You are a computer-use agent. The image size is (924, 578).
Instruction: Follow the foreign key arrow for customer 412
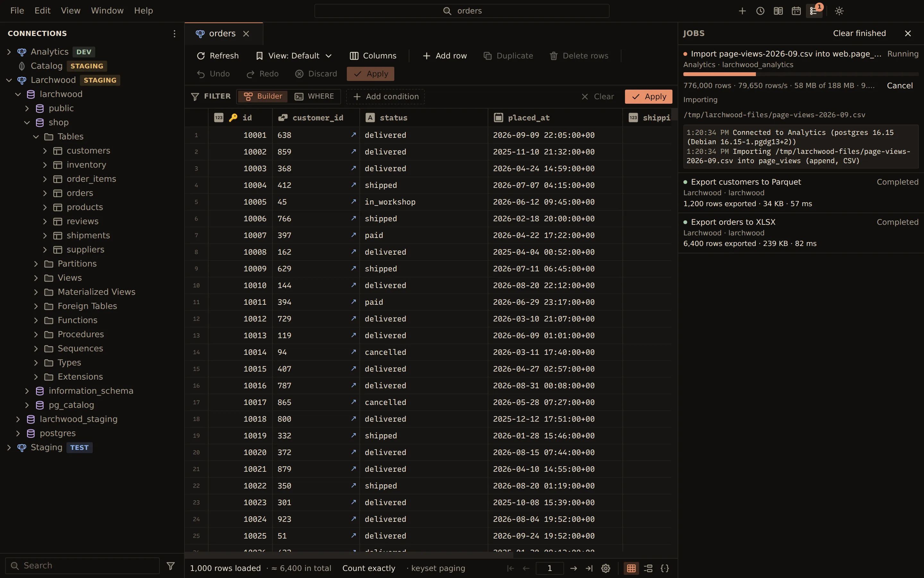click(x=353, y=185)
